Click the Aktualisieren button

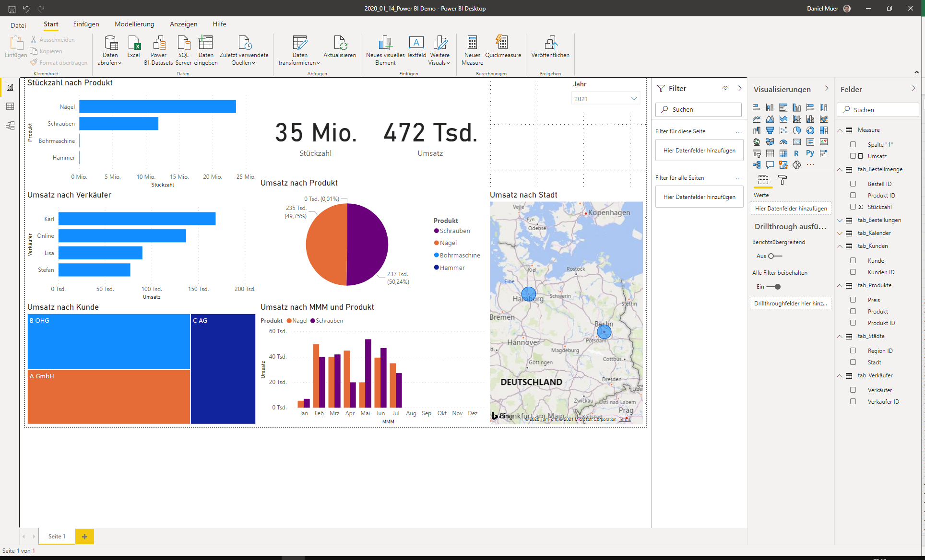340,47
